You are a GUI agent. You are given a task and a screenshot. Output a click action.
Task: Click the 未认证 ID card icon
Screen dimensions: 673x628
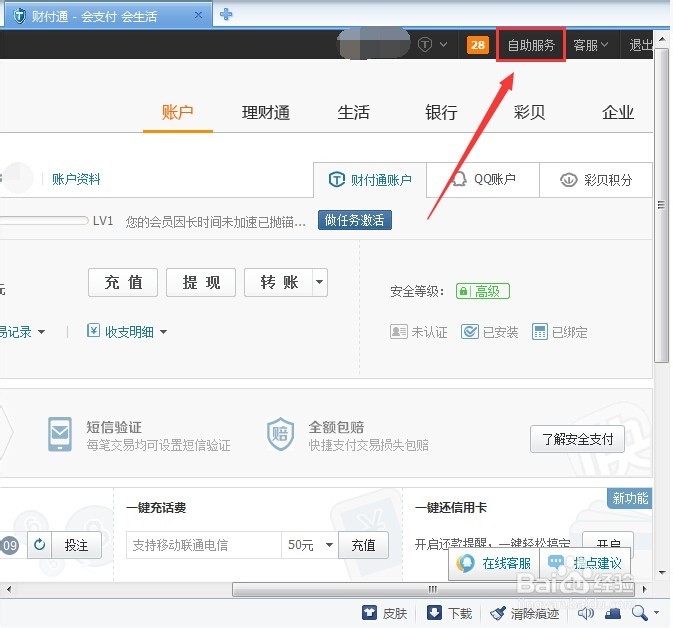399,332
